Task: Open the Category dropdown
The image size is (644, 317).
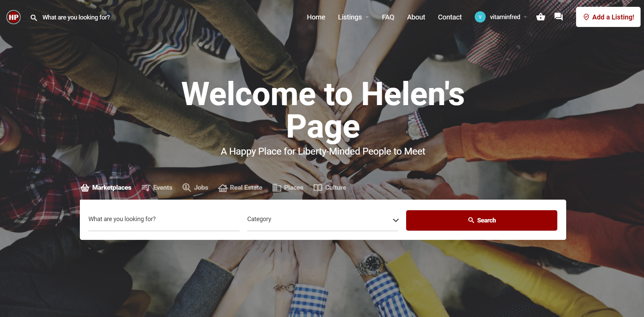Action: (x=323, y=220)
